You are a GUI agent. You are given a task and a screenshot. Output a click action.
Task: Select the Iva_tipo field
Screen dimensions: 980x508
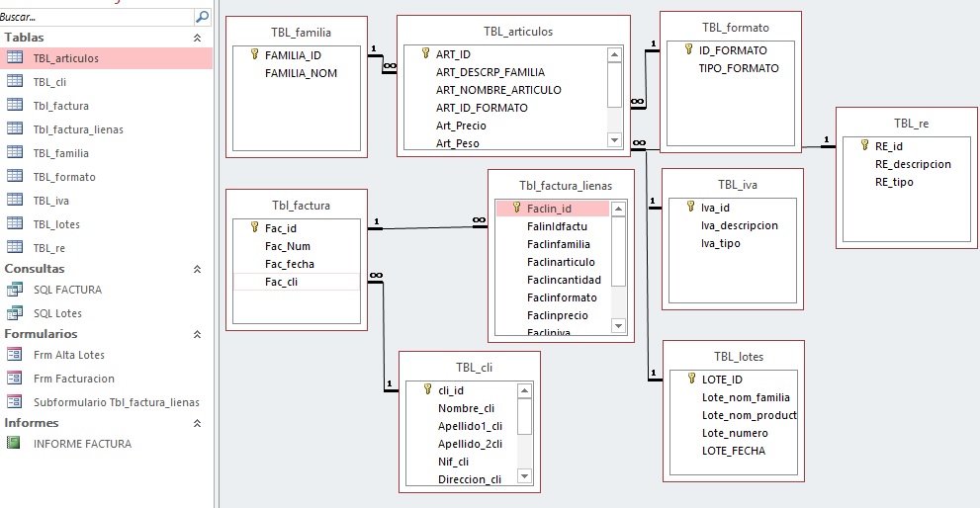coord(721,243)
